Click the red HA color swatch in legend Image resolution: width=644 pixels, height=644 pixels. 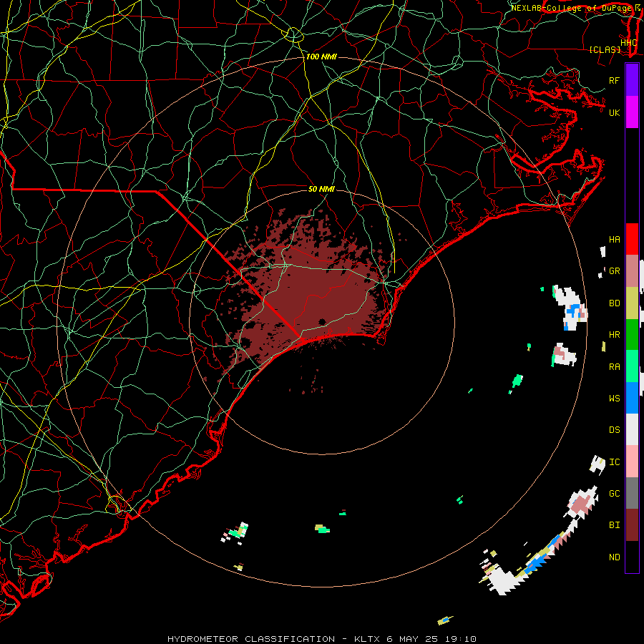632,239
